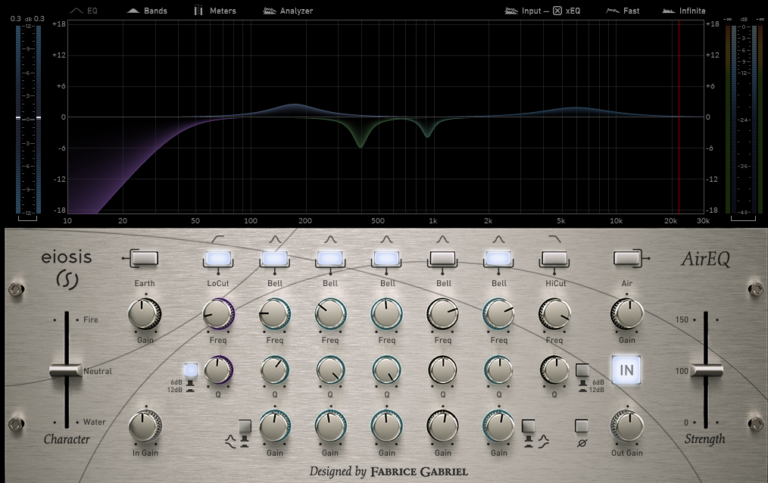Toggle the Air band switch
Image resolution: width=768 pixels, height=483 pixels.
(x=627, y=258)
